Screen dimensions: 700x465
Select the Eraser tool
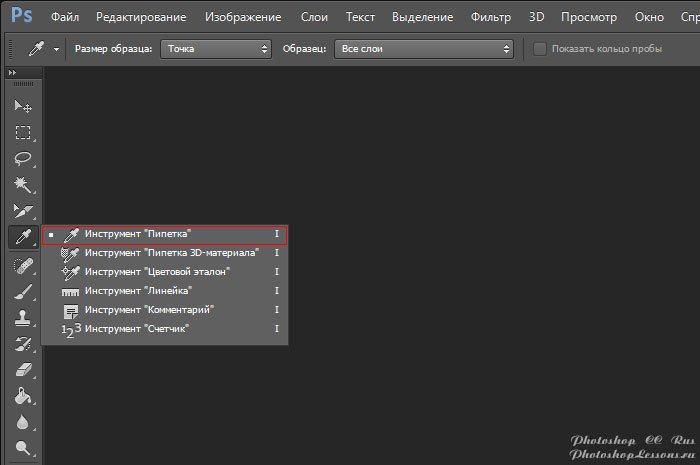pyautogui.click(x=22, y=370)
